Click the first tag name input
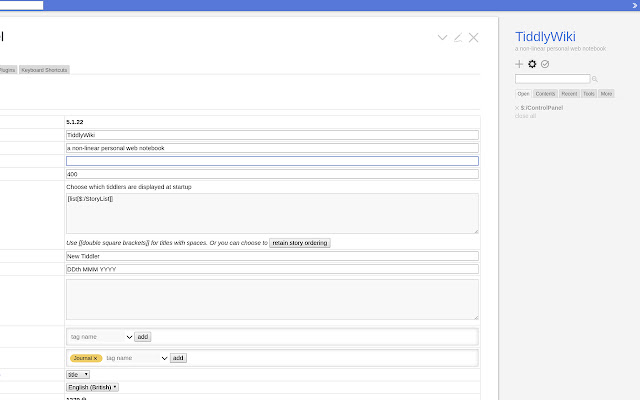 [x=97, y=337]
